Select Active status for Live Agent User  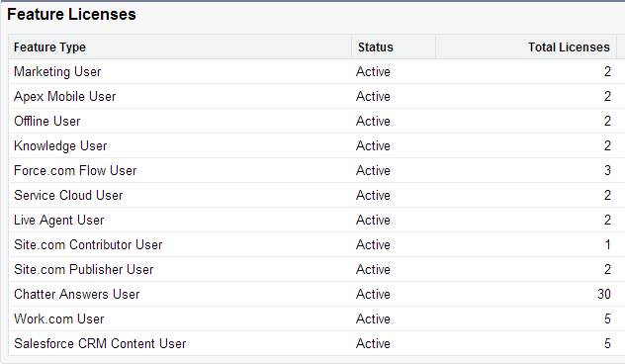[373, 220]
